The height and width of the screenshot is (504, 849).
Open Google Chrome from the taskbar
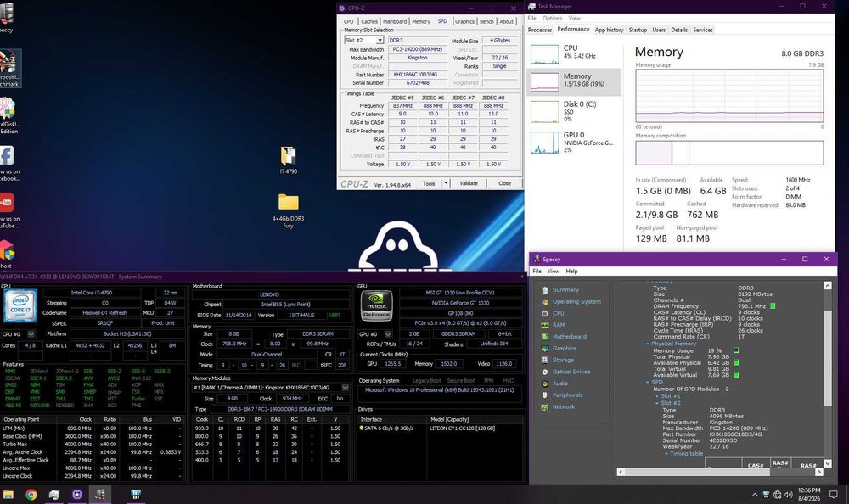tap(31, 495)
